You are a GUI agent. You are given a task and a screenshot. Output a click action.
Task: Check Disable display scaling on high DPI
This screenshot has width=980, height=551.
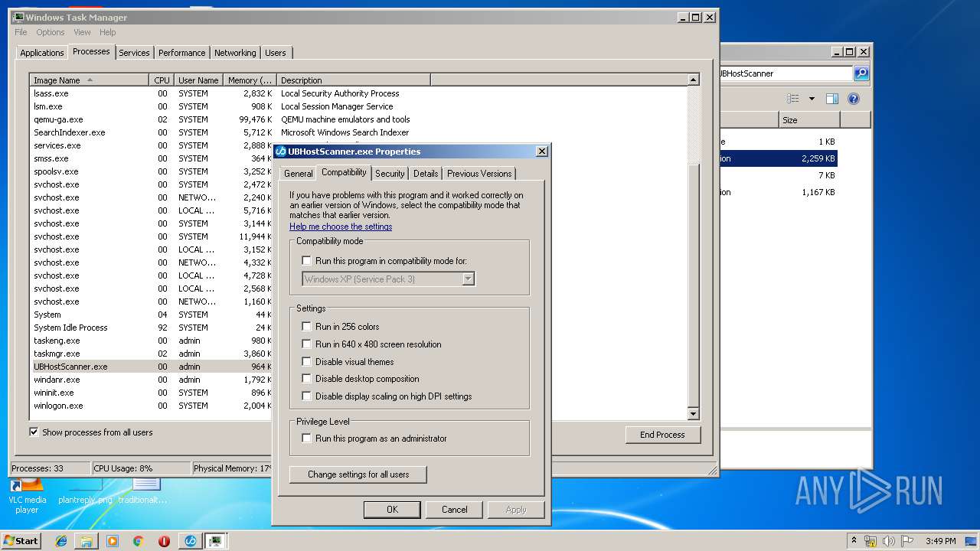[307, 396]
